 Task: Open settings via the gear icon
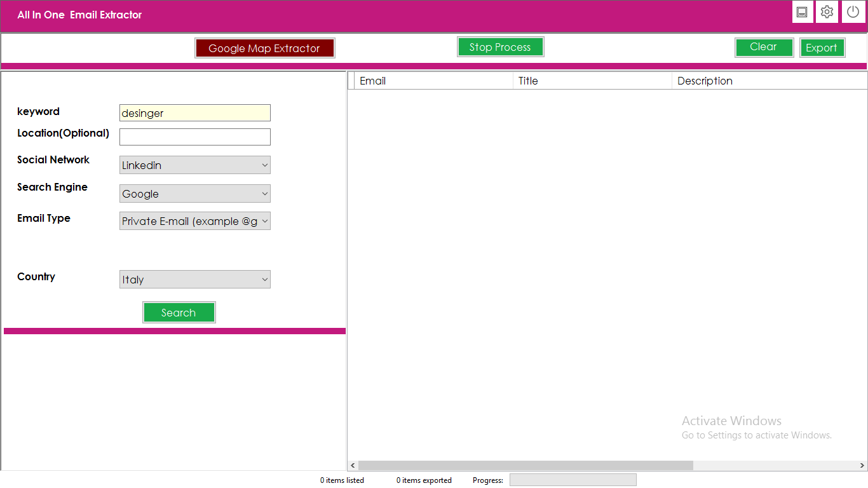pos(827,12)
